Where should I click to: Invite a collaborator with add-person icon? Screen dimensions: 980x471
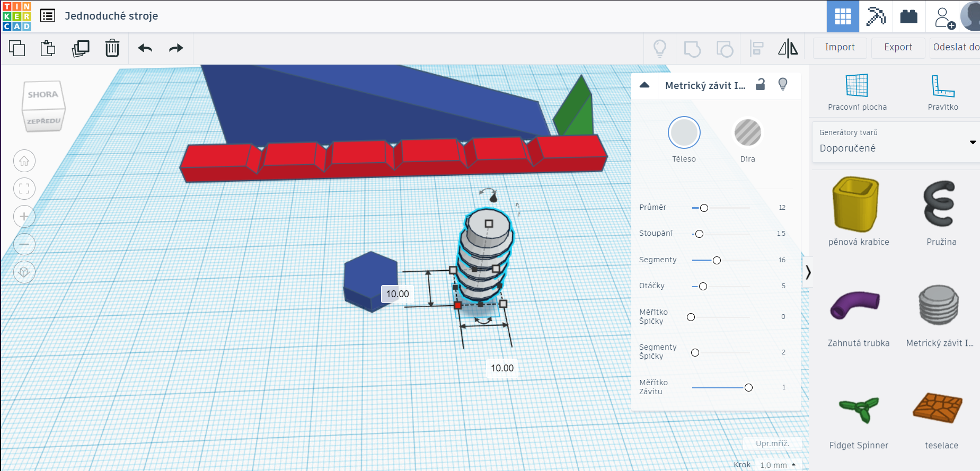(944, 17)
